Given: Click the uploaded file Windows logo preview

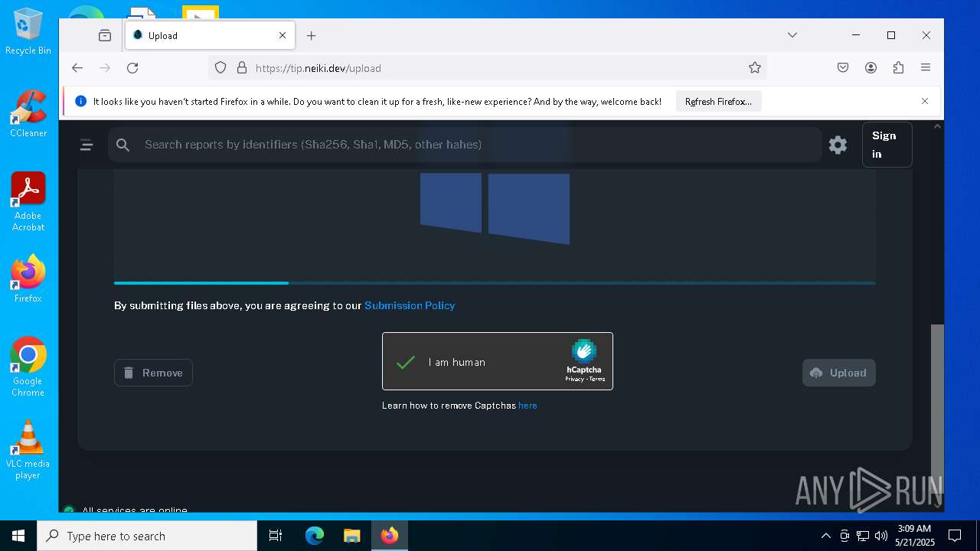Looking at the screenshot, I should coord(495,208).
